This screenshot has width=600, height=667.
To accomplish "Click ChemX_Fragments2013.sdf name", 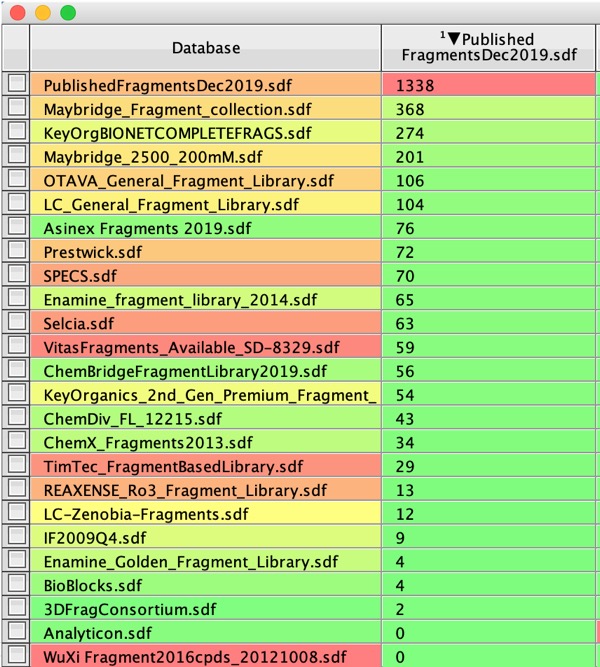I will 148,443.
